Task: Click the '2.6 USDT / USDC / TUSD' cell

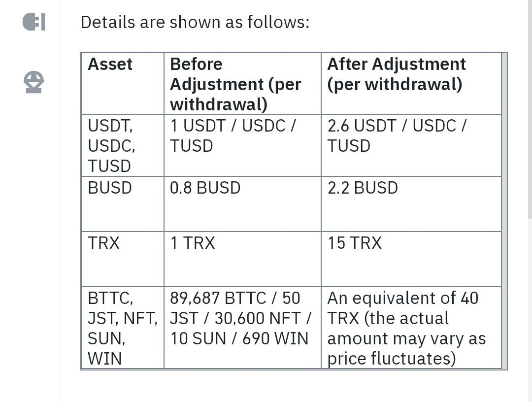Action: [x=411, y=145]
